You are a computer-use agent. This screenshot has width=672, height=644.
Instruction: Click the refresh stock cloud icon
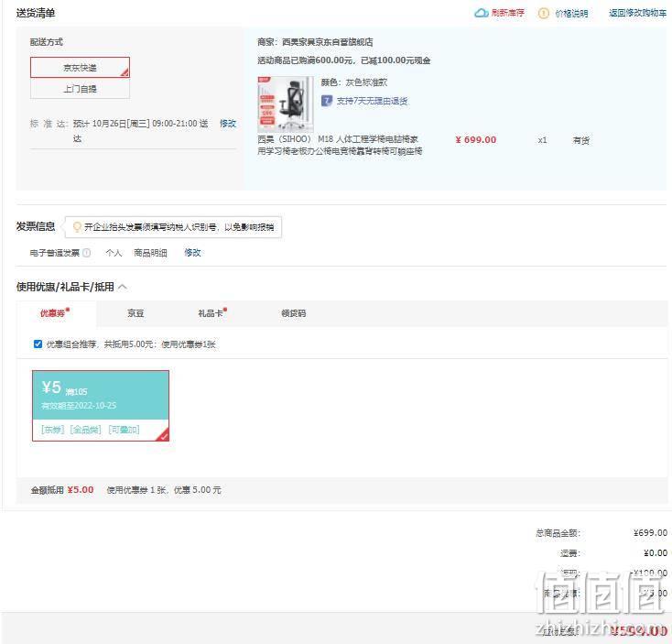point(482,13)
